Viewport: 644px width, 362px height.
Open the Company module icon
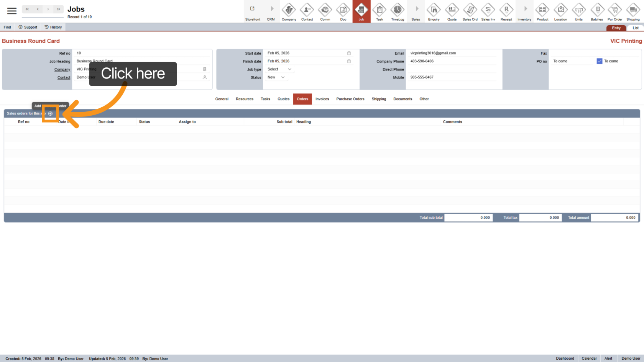[289, 11]
